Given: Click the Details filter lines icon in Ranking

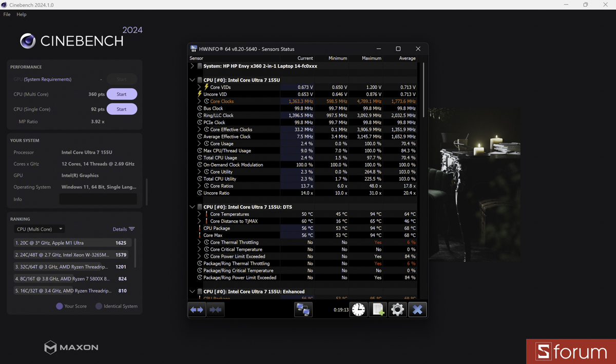Looking at the screenshot, I should [132, 229].
